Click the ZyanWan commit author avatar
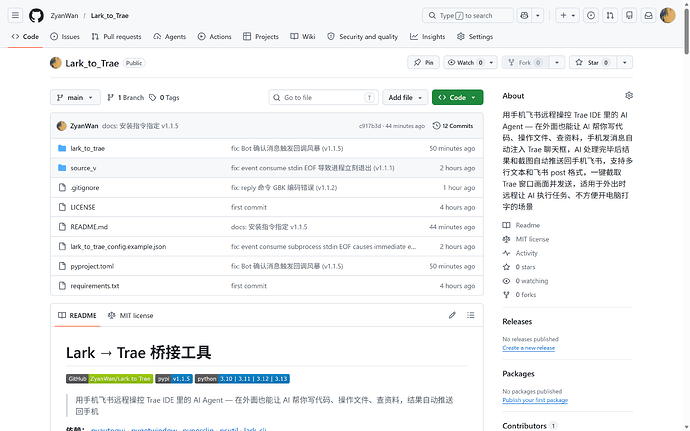 [62, 126]
